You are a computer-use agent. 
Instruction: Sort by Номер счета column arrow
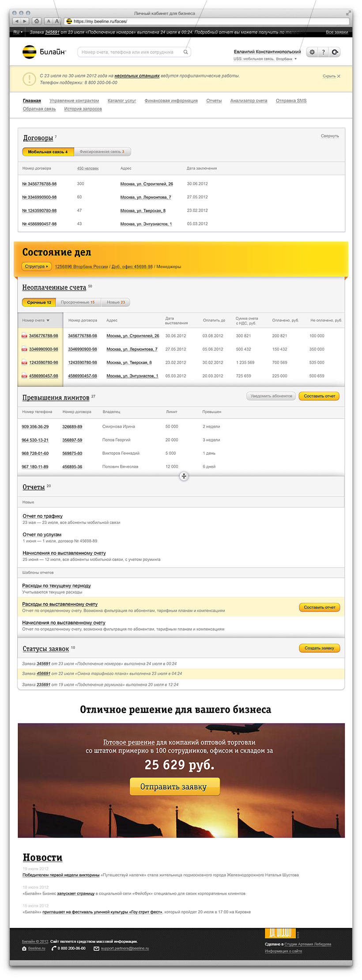[x=48, y=321]
